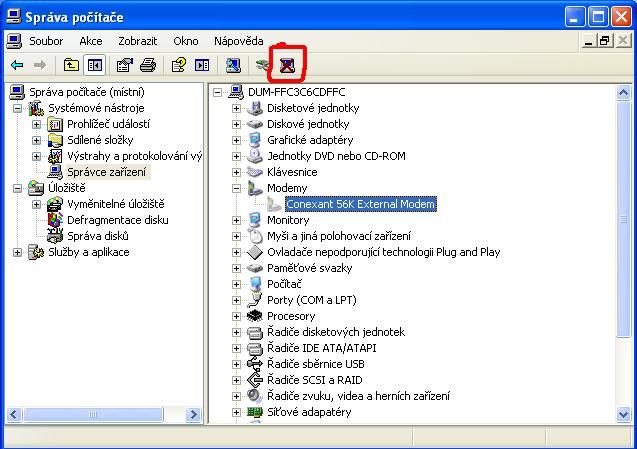Expand the Porty (COM a LPT) category
The height and width of the screenshot is (449, 637).
point(236,300)
